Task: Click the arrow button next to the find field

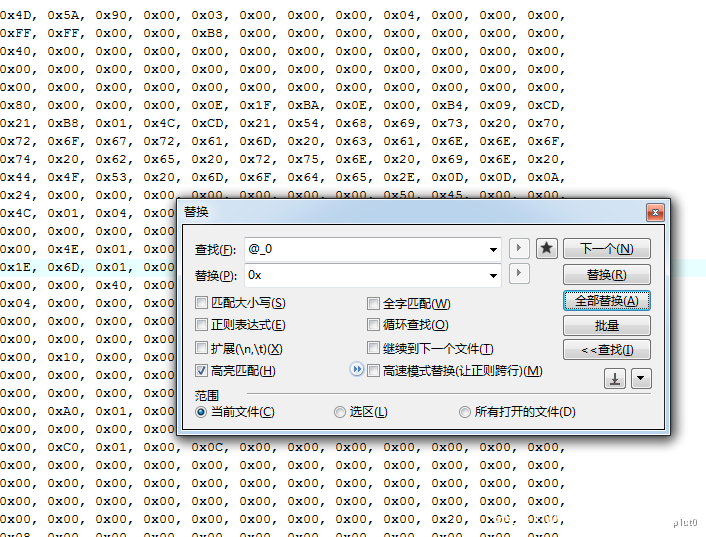Action: click(x=520, y=249)
